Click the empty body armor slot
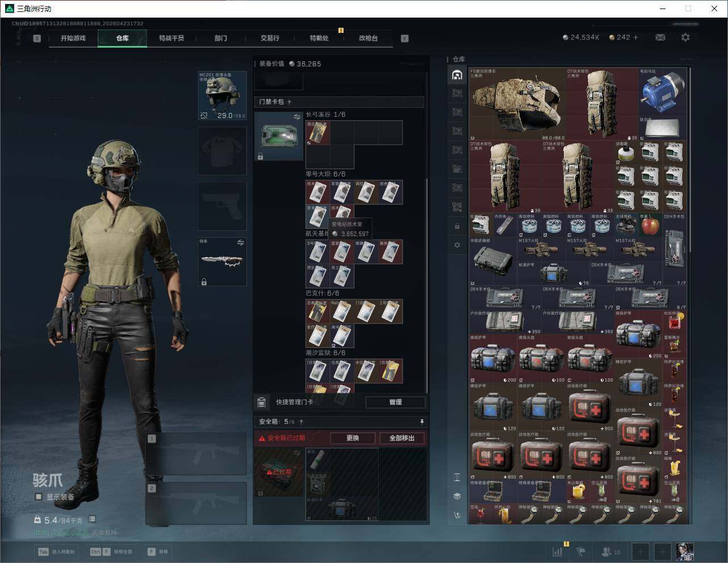The width and height of the screenshot is (728, 563). point(223,151)
